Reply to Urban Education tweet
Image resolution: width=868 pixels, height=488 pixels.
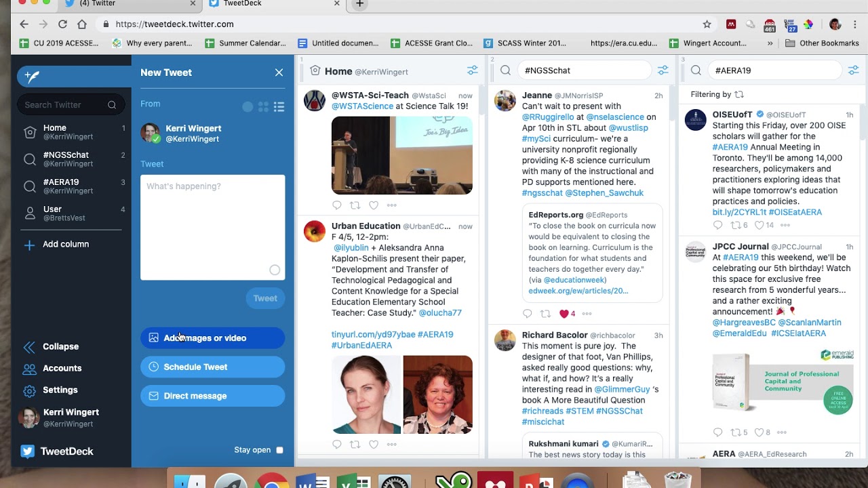(x=337, y=445)
